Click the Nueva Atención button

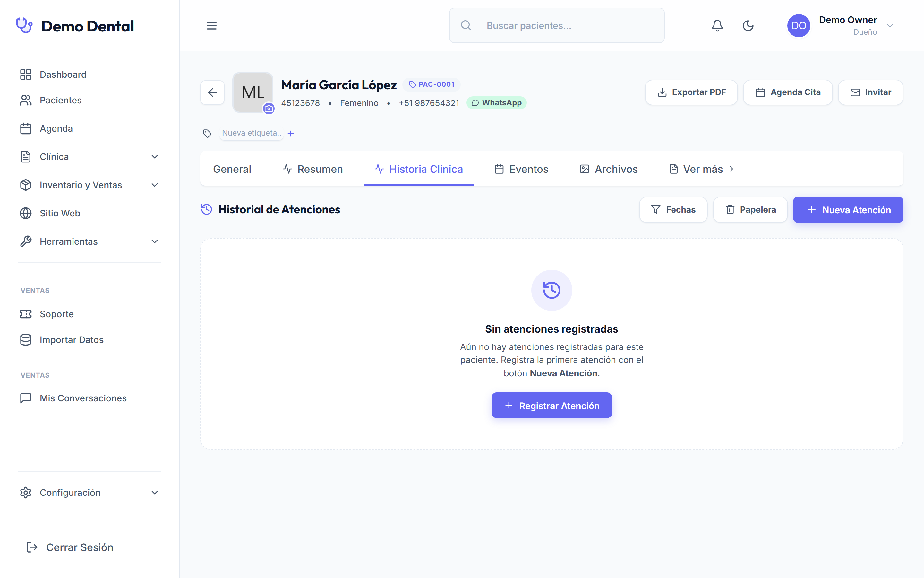click(848, 209)
